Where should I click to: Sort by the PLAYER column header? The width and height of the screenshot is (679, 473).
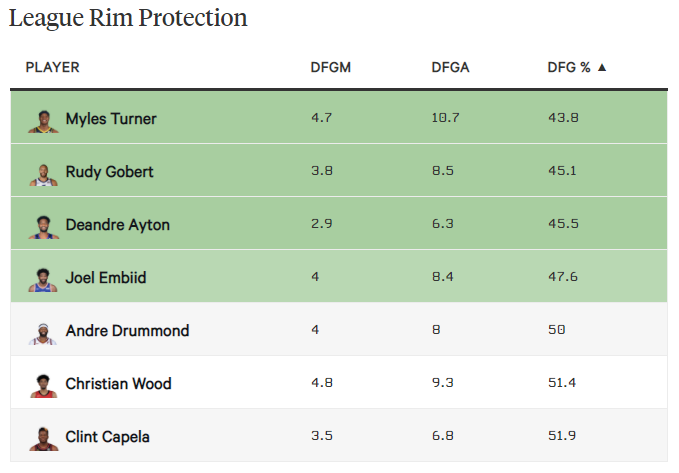tap(52, 68)
